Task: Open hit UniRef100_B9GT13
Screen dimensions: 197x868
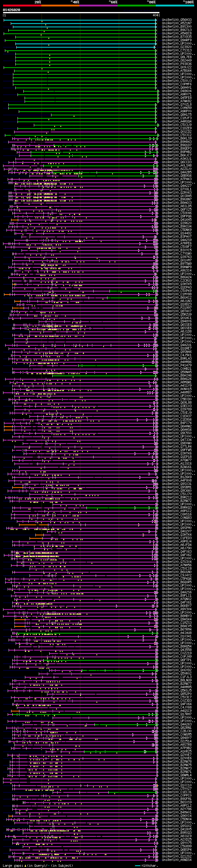Action: pos(177,30)
